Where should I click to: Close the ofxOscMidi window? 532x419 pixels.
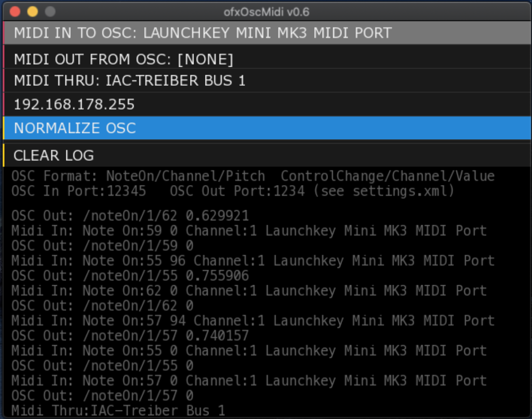(x=15, y=12)
